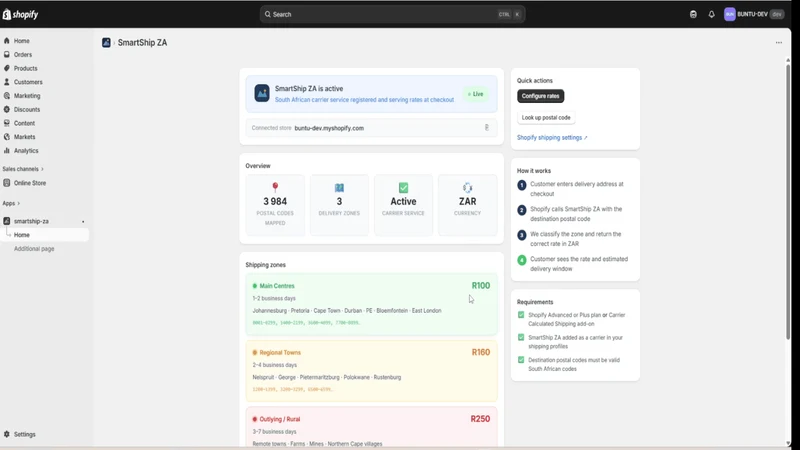Click the Shopify logo

tap(20, 15)
